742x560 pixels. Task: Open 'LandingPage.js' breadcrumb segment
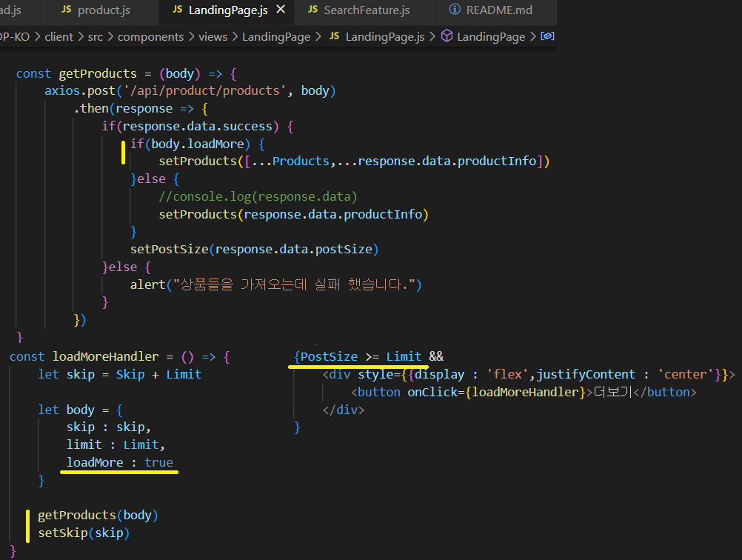pyautogui.click(x=385, y=36)
